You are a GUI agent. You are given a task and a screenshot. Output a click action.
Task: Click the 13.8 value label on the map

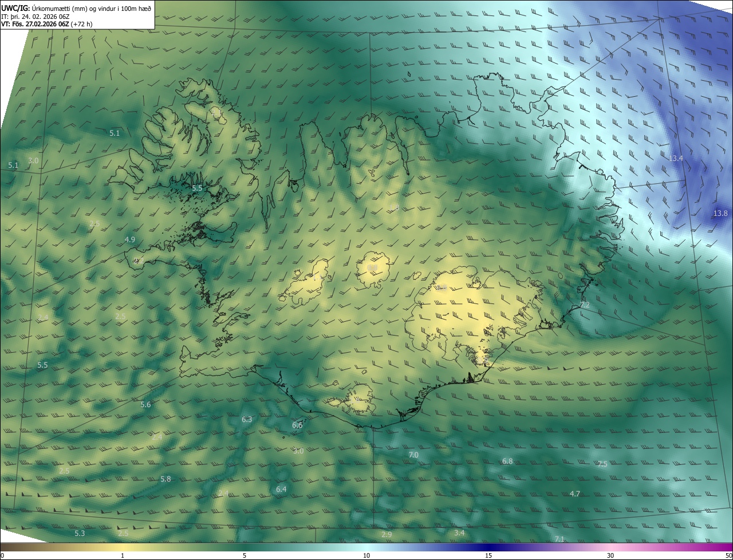pyautogui.click(x=720, y=214)
